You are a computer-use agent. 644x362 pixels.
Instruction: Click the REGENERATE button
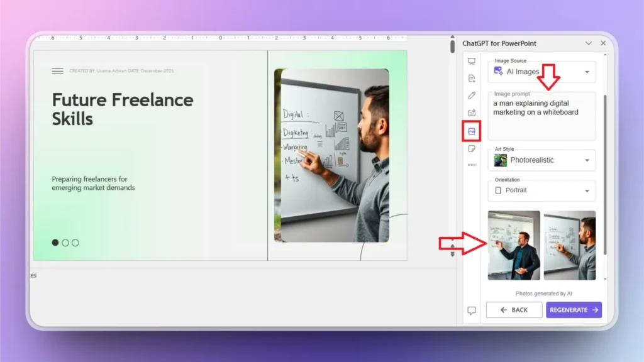pyautogui.click(x=574, y=309)
